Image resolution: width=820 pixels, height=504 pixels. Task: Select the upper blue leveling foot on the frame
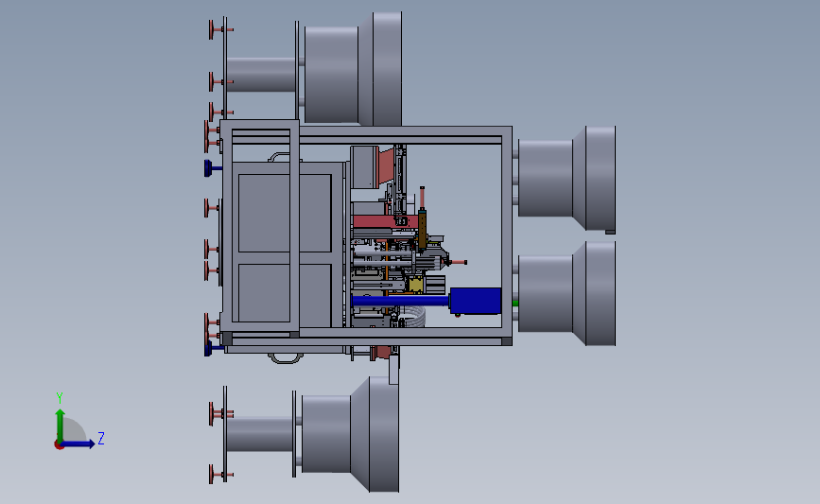coord(212,168)
